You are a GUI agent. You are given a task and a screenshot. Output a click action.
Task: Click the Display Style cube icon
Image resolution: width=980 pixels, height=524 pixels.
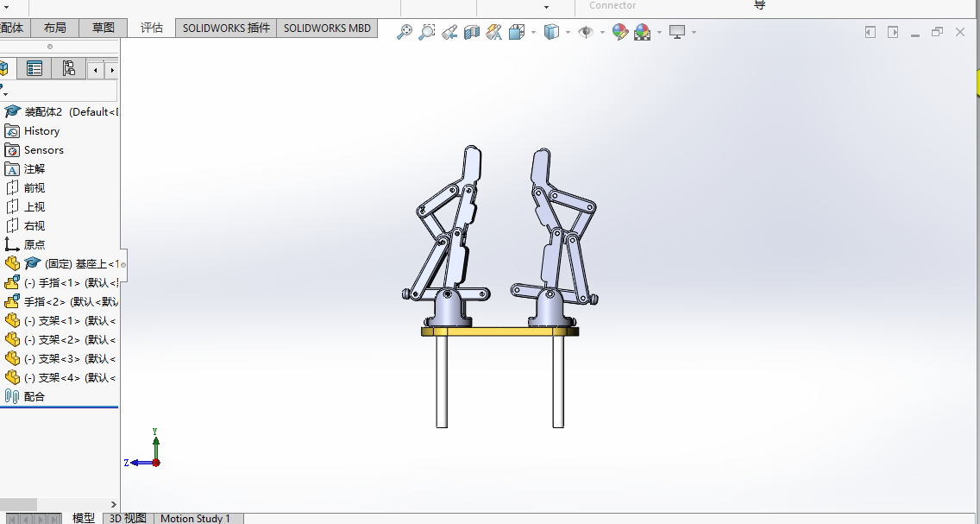click(551, 32)
